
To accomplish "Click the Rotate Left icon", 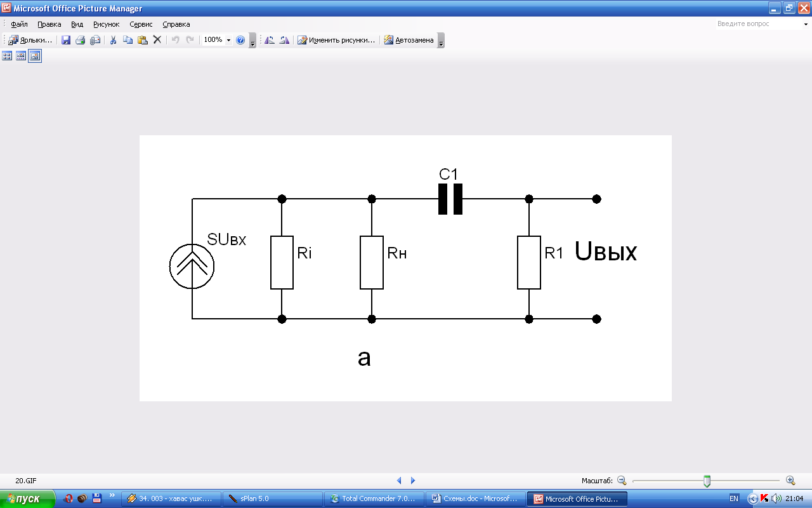I will (x=270, y=40).
